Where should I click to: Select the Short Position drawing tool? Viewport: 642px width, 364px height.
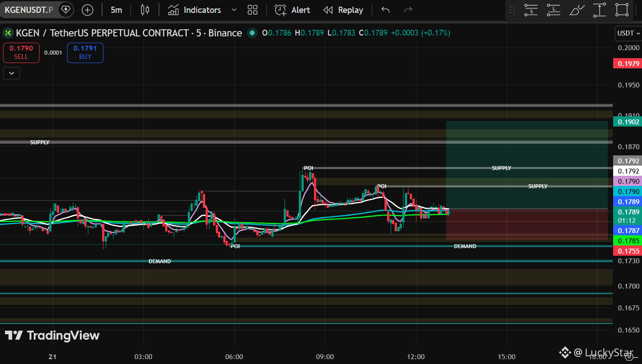coord(531,10)
